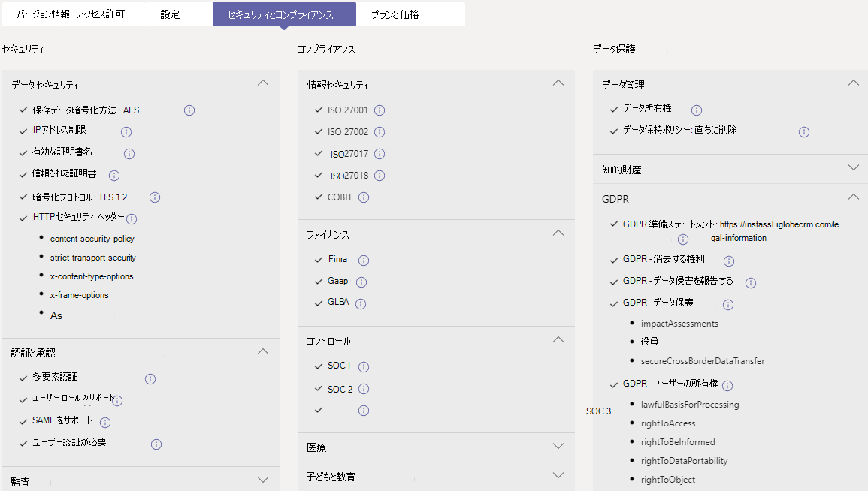
Task: Collapse the データセキュリティ panel
Action: tap(262, 83)
